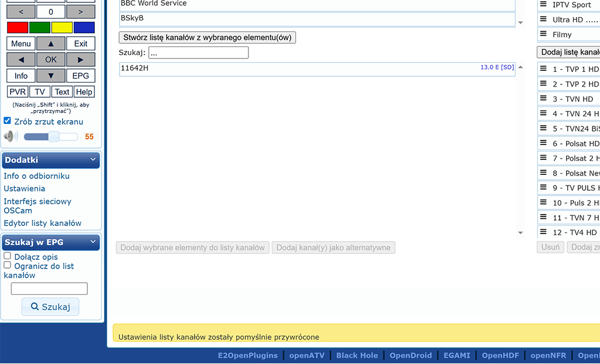The height and width of the screenshot is (364, 600).
Task: Open Edytor listy kanałów
Action: coord(43,223)
